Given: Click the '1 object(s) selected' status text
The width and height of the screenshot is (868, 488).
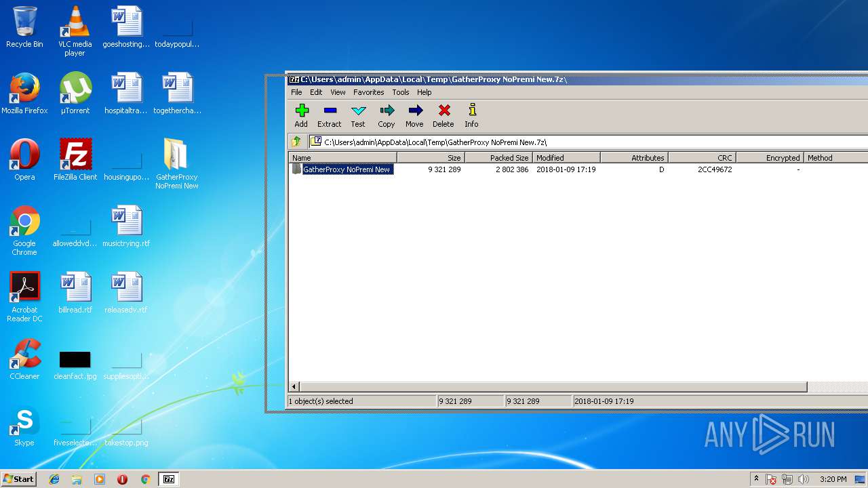Looking at the screenshot, I should tap(321, 401).
